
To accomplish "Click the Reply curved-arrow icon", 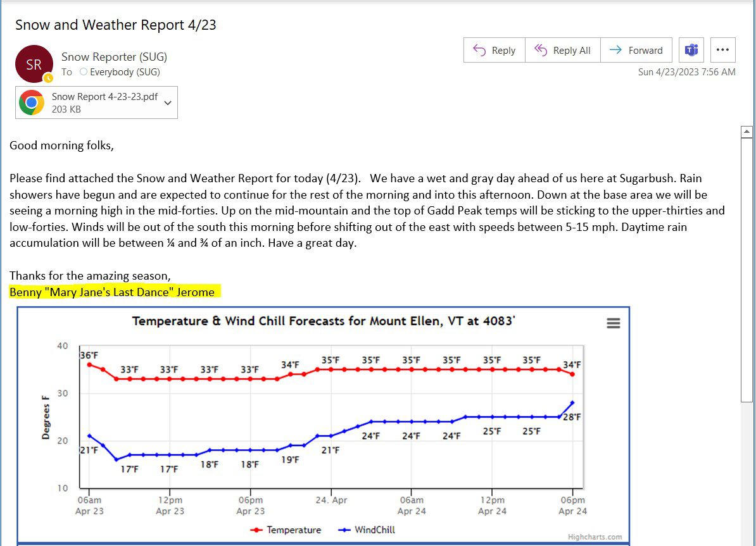I will tap(480, 49).
